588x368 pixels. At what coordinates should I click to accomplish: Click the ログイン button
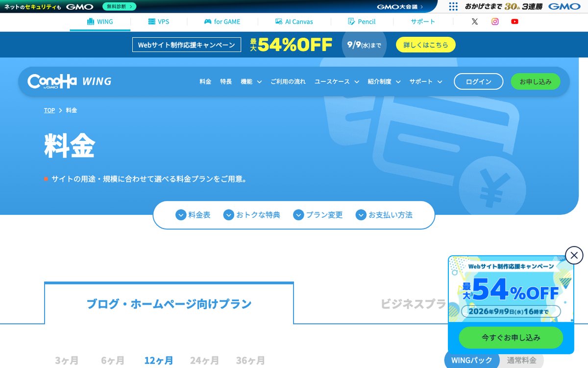[x=479, y=81]
